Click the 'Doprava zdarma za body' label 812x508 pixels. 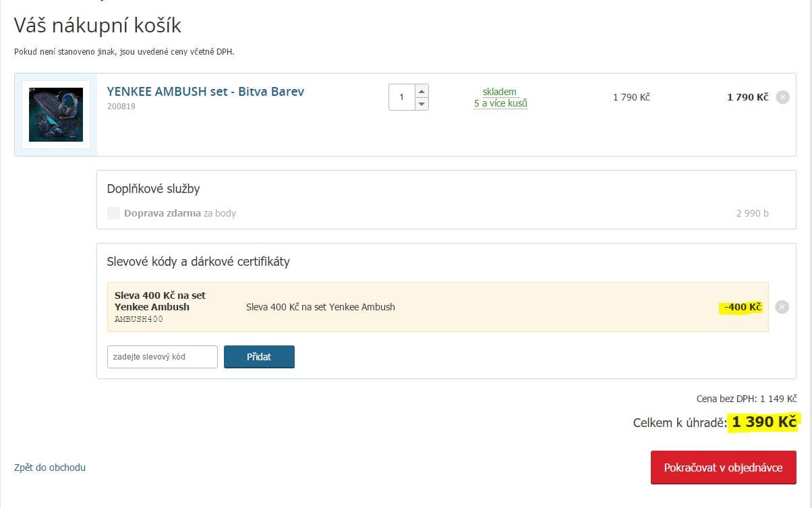click(179, 213)
